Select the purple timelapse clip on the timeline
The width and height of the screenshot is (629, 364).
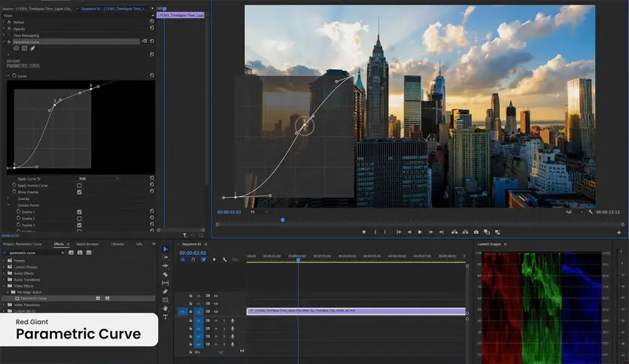pos(355,311)
